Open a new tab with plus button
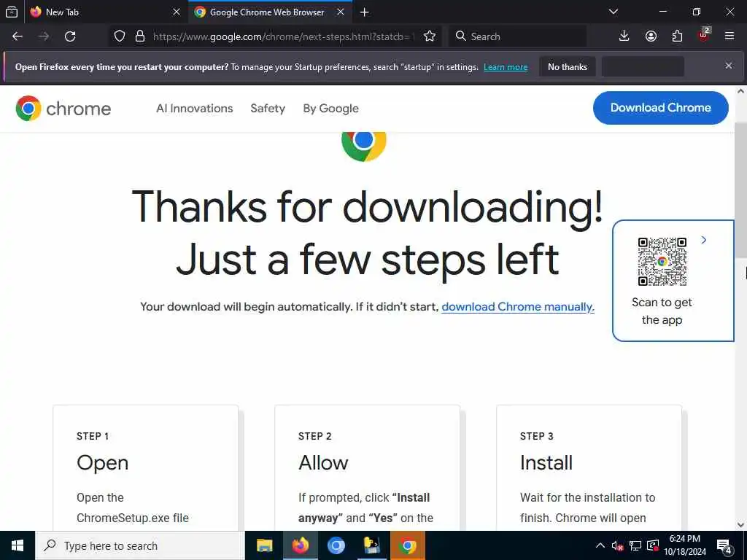Image resolution: width=747 pixels, height=560 pixels. 365,12
